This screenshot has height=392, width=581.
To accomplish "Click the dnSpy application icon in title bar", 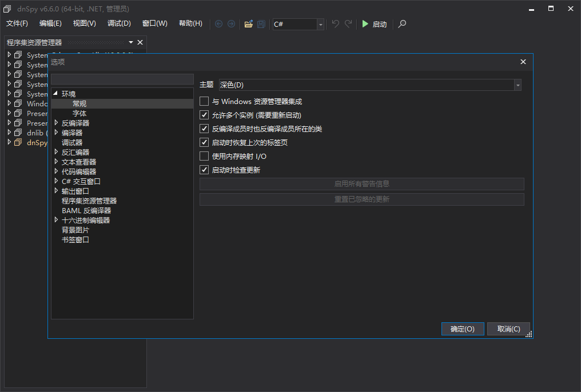I will click(7, 9).
